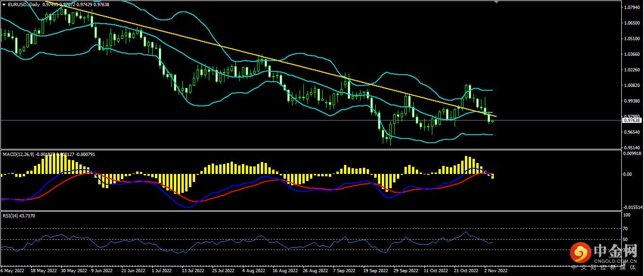Click the 2 Nov 2022 date label

(495, 271)
